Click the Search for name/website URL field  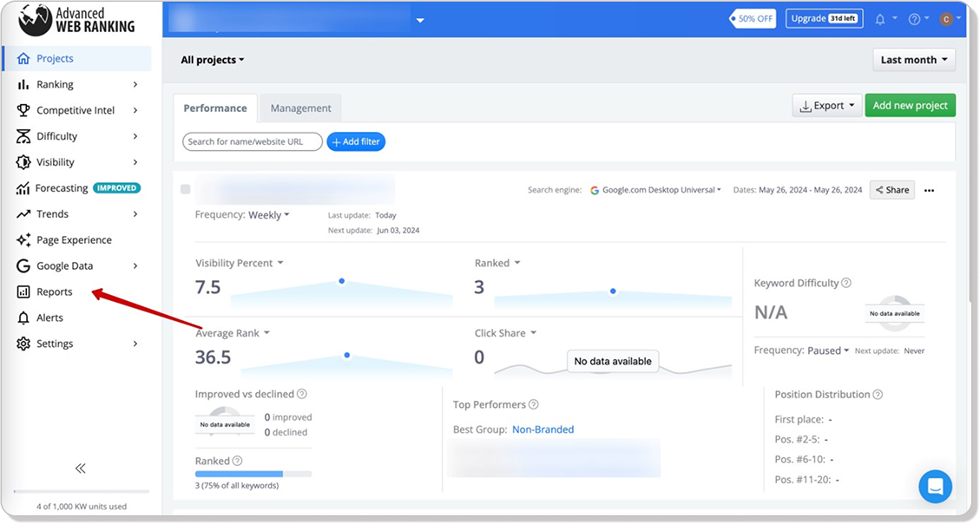[x=253, y=141]
